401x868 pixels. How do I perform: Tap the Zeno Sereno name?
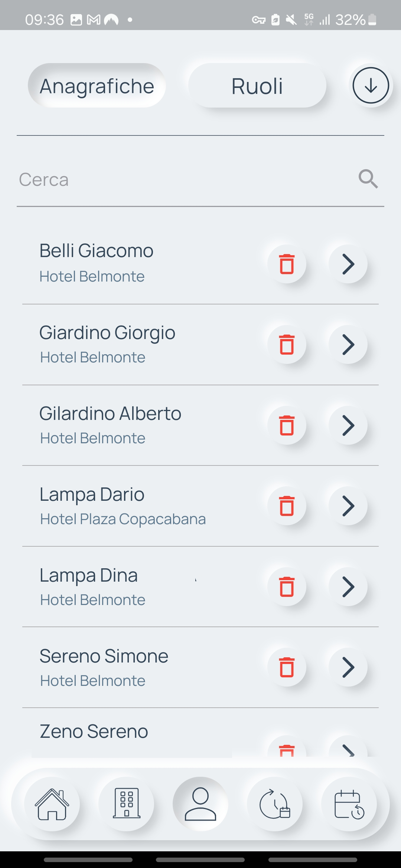(94, 731)
